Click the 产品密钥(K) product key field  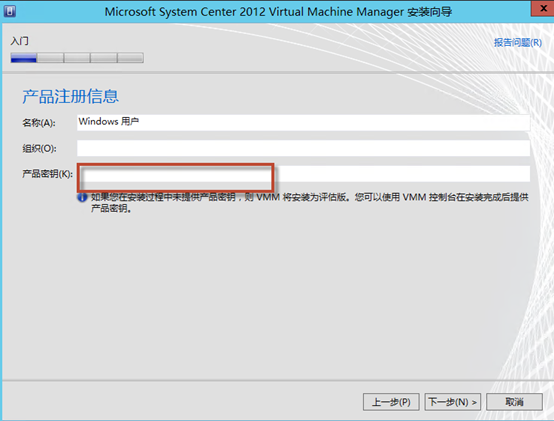[x=303, y=174]
